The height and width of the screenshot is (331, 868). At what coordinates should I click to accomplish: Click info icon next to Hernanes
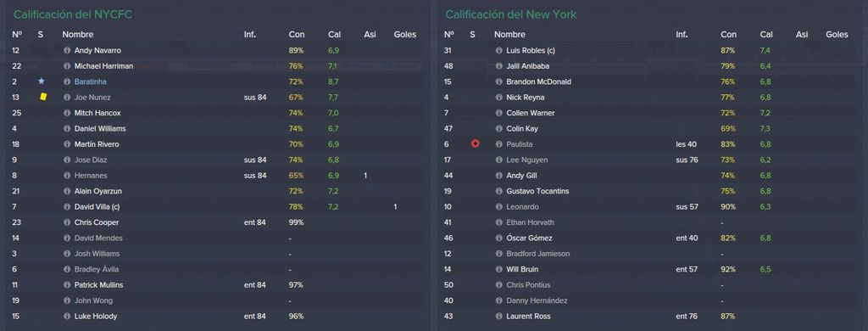click(x=67, y=176)
